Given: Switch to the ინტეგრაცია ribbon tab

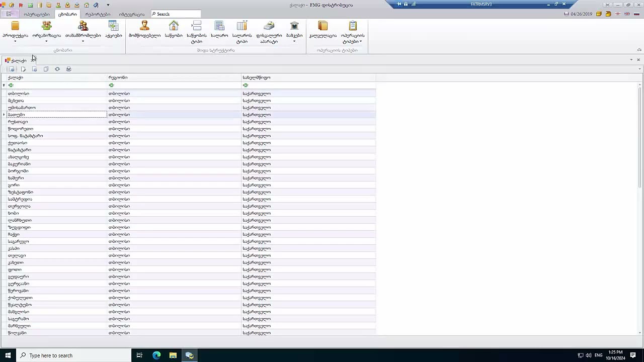Looking at the screenshot, I should coord(131,14).
